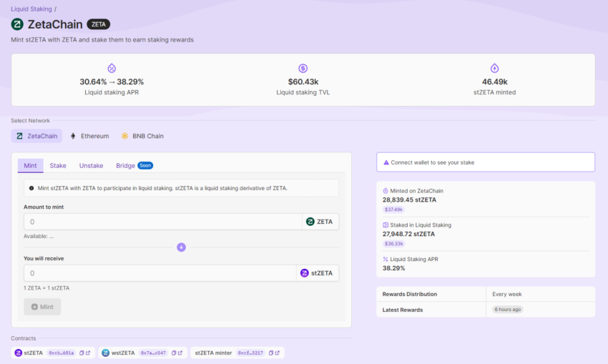Screen dimensions: 608x364
Task: Click the Connect wallet to see your stake banner
Action: [486, 162]
